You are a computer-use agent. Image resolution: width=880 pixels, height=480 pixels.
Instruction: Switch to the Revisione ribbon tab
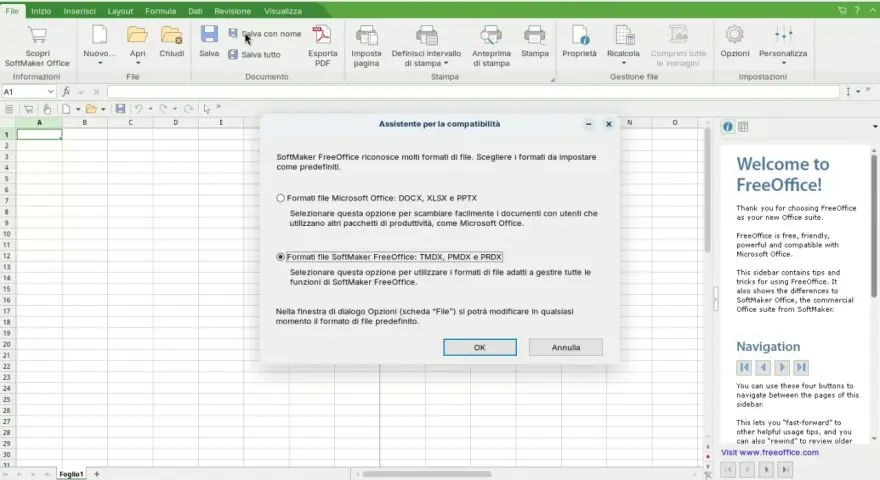[232, 11]
